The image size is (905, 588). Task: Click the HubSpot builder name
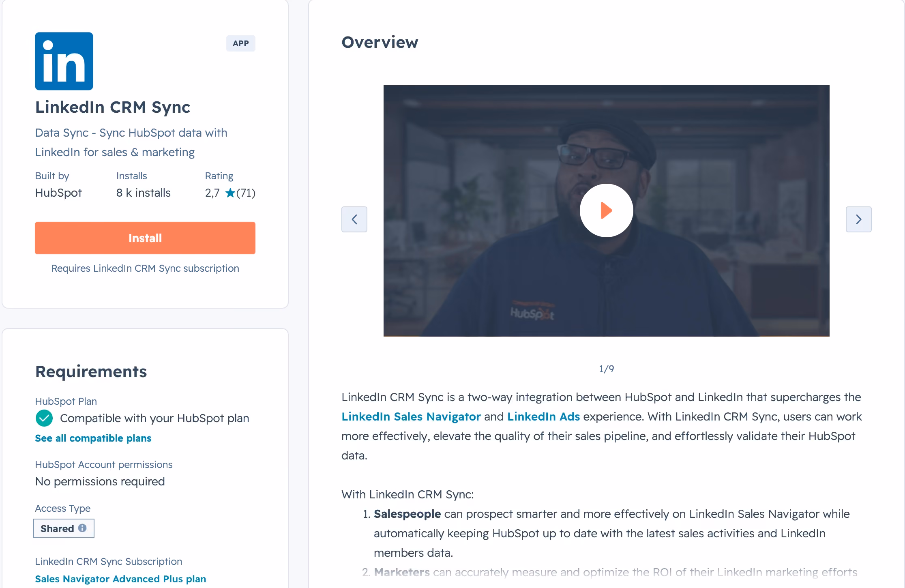click(58, 193)
